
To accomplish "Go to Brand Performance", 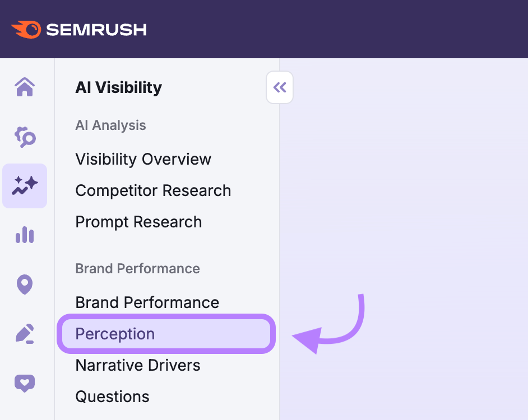I will (147, 302).
